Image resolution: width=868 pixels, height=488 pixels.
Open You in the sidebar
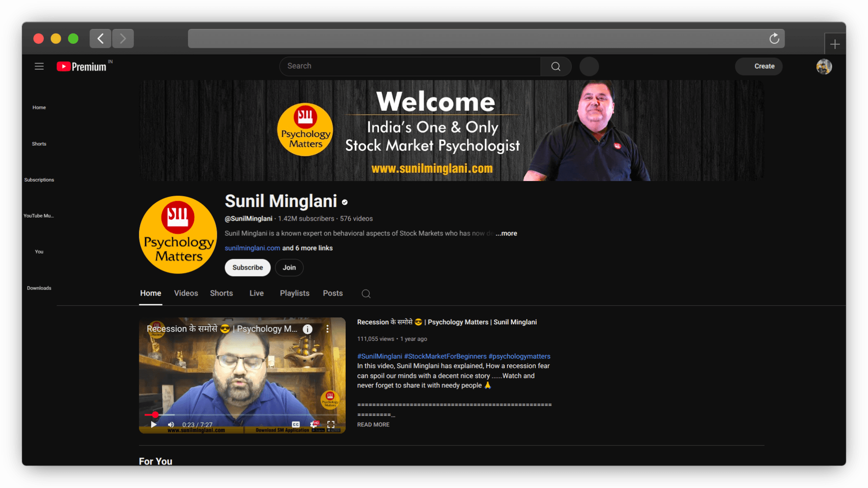point(39,252)
